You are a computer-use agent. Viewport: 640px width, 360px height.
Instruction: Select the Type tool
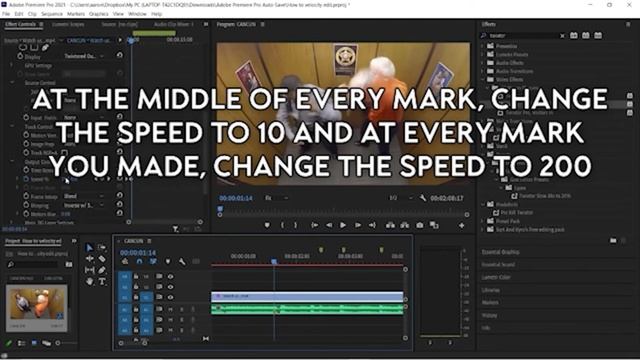tap(102, 281)
